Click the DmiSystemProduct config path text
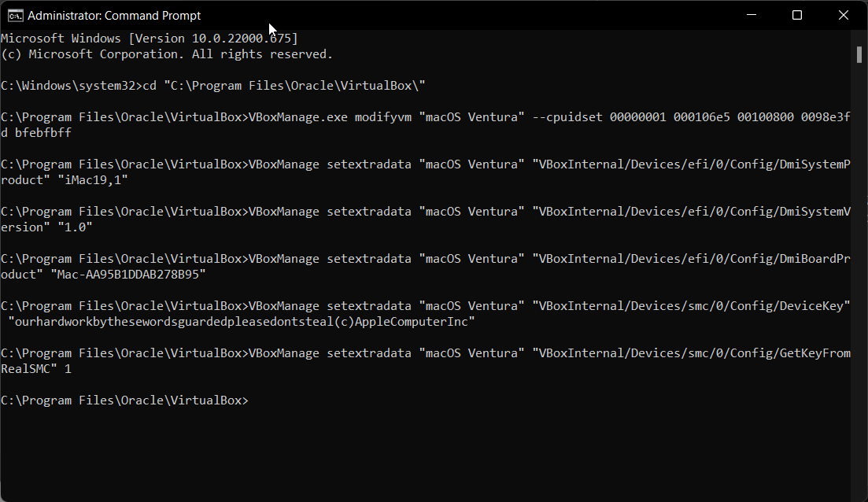The height and width of the screenshot is (502, 868). (x=692, y=164)
